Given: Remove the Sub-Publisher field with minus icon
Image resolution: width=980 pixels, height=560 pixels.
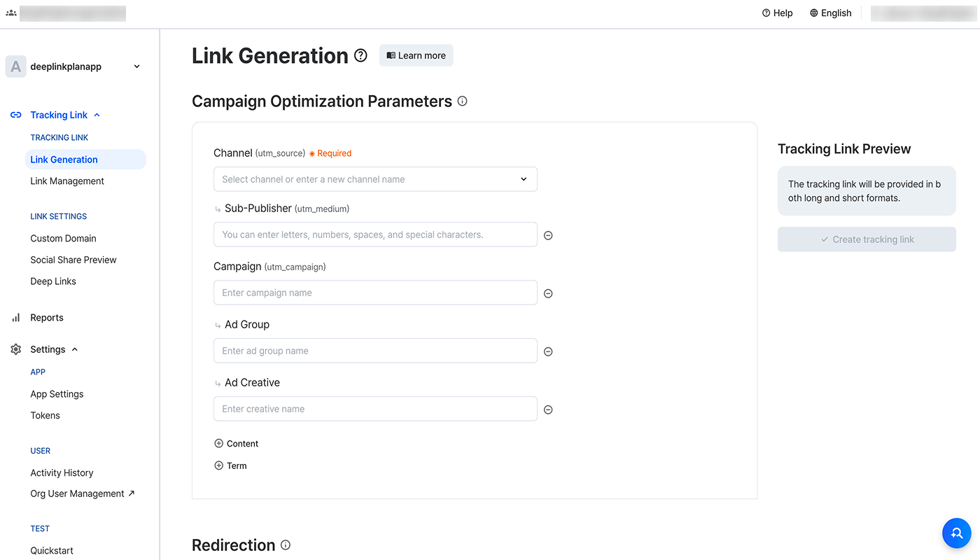Looking at the screenshot, I should tap(548, 236).
